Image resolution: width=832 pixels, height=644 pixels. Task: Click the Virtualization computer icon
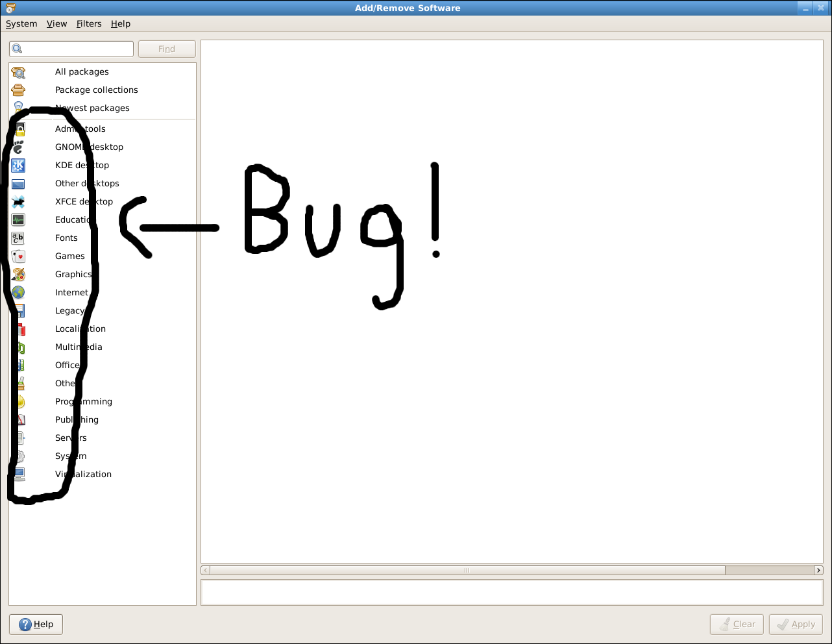click(x=19, y=475)
